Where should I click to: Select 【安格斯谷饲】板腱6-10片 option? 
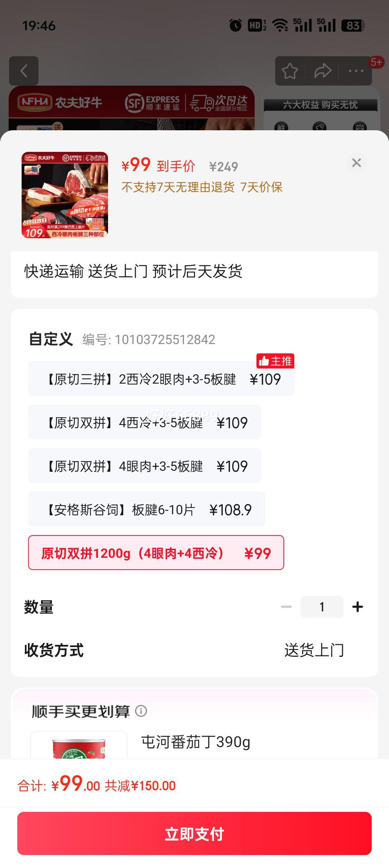[147, 509]
